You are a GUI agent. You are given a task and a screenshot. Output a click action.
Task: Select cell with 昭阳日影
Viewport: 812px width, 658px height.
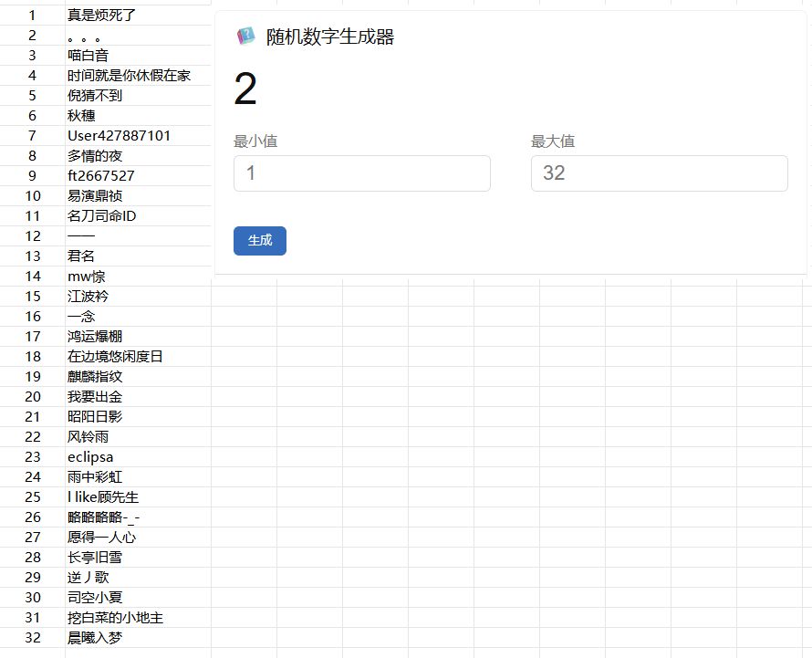pyautogui.click(x=139, y=416)
